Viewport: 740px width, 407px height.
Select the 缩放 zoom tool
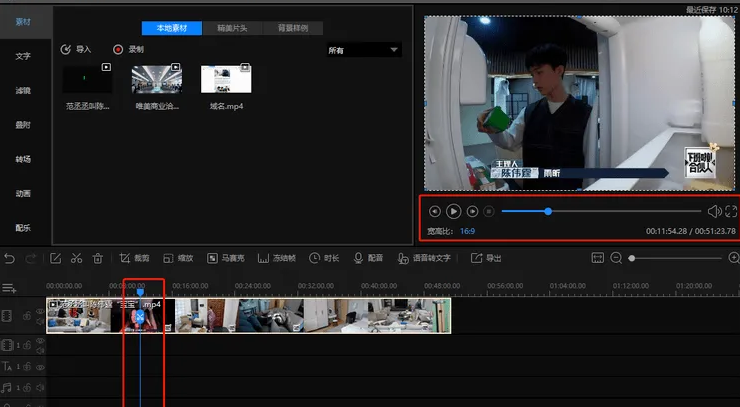point(178,258)
